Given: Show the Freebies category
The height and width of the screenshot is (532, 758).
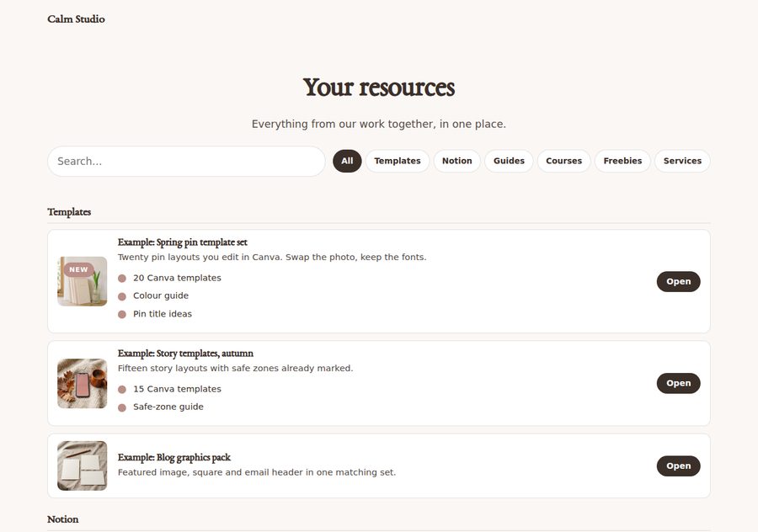Looking at the screenshot, I should point(622,161).
